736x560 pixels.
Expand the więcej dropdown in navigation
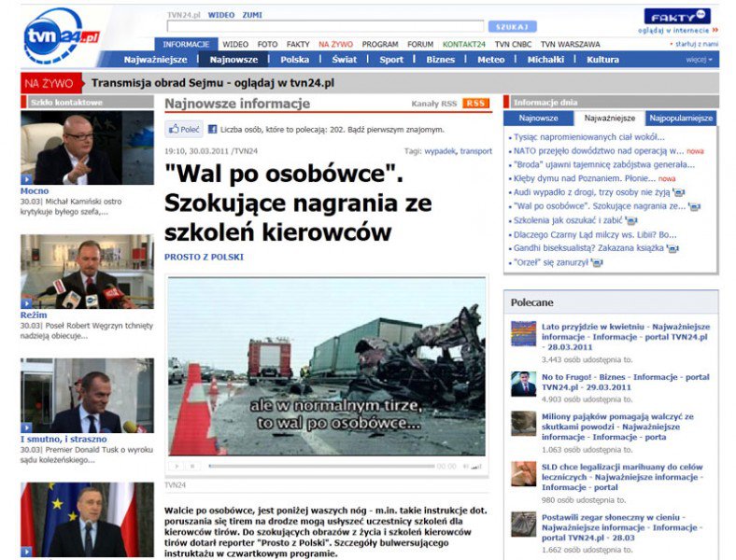pyautogui.click(x=699, y=60)
